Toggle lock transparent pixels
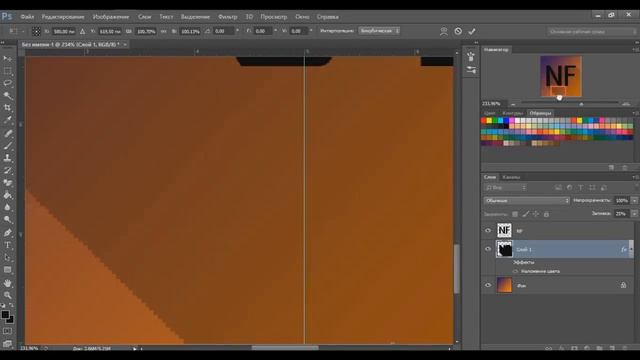Screen dimensions: 640x360 [x=515, y=214]
